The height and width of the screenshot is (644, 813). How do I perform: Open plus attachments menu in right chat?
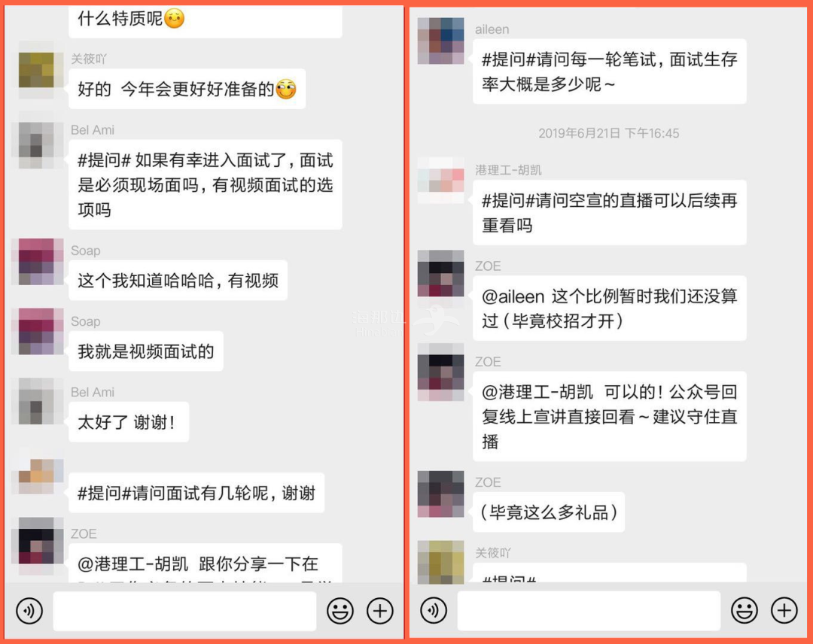click(784, 610)
